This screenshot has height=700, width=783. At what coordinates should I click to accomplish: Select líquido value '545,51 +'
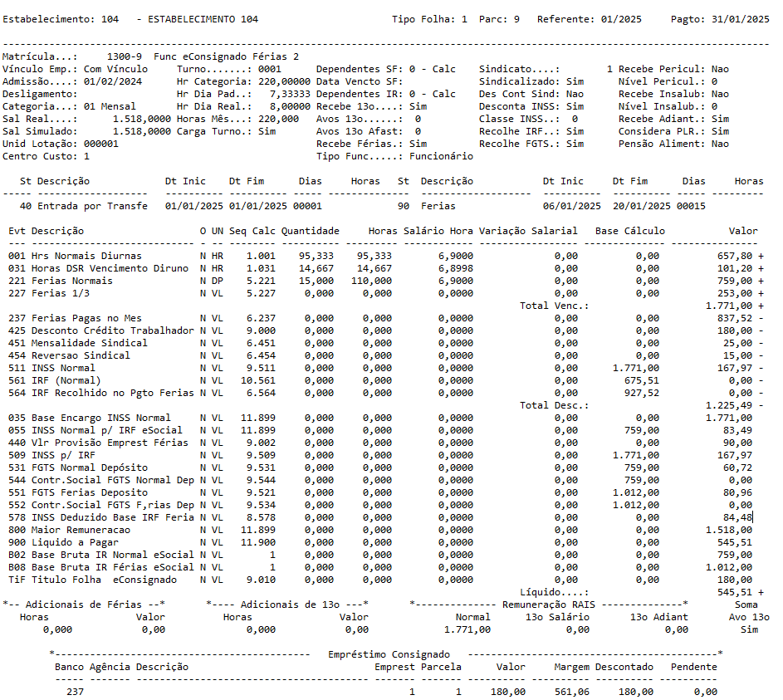pos(741,593)
